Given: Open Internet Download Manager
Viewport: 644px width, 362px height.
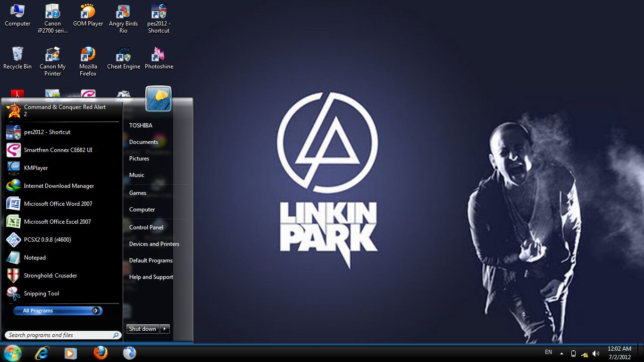Looking at the screenshot, I should 63,186.
